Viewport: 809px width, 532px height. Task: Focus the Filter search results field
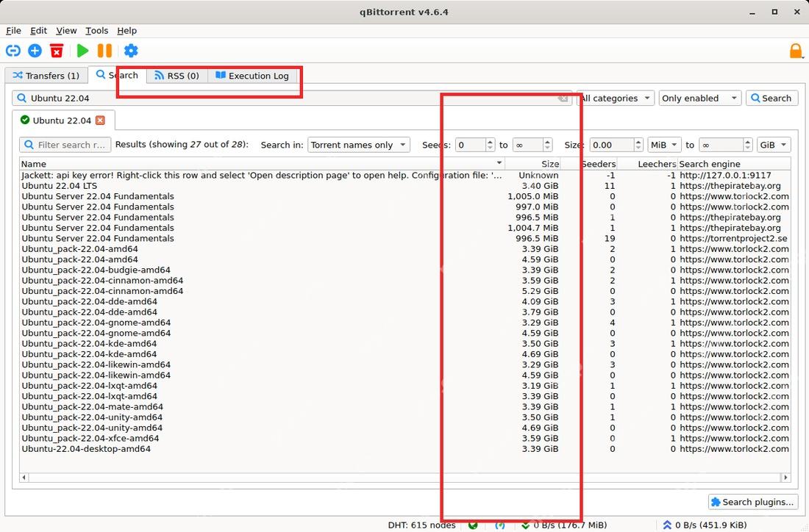tap(65, 145)
